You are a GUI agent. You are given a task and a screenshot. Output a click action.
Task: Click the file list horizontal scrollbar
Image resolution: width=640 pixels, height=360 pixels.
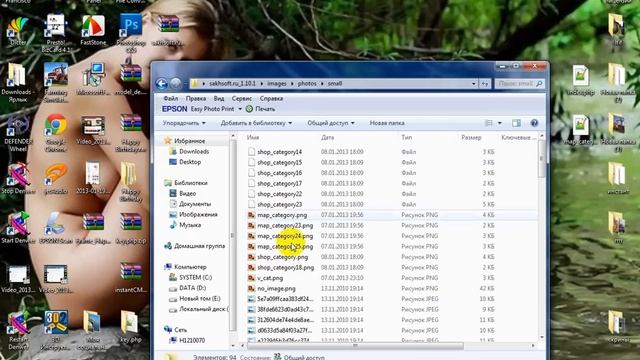click(355, 346)
